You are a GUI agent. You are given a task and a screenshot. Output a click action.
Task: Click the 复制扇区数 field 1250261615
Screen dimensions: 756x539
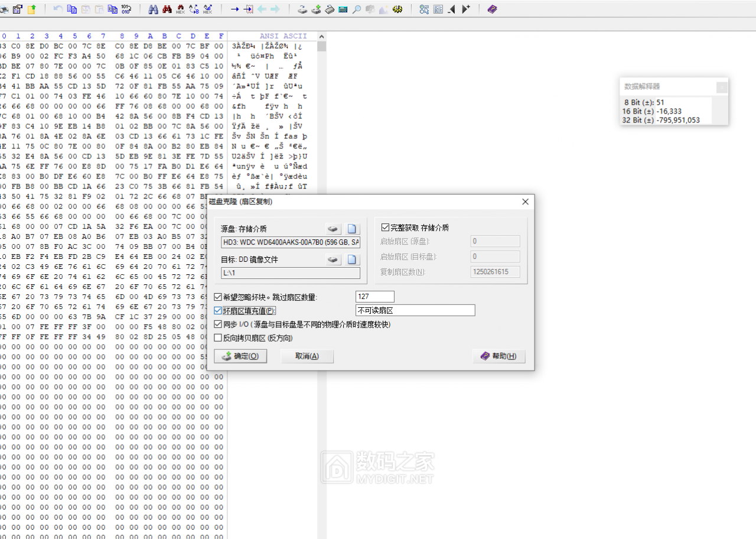(495, 272)
